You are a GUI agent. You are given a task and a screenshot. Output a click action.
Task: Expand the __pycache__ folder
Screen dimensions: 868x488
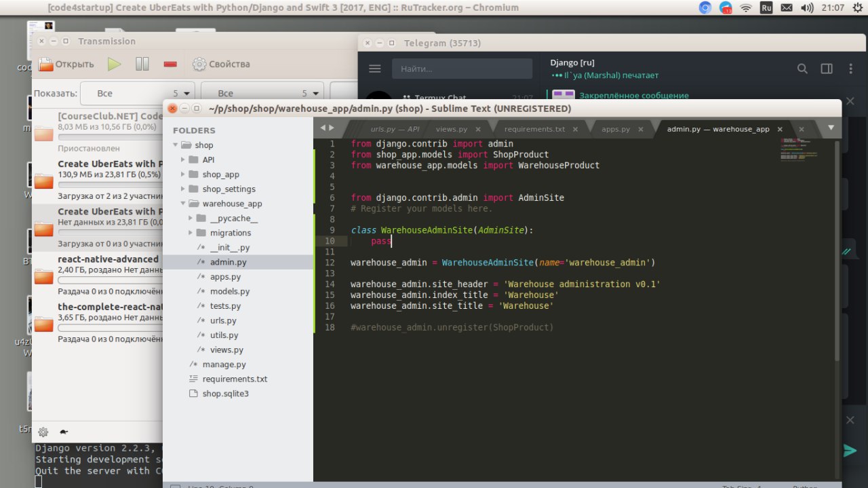coord(191,218)
